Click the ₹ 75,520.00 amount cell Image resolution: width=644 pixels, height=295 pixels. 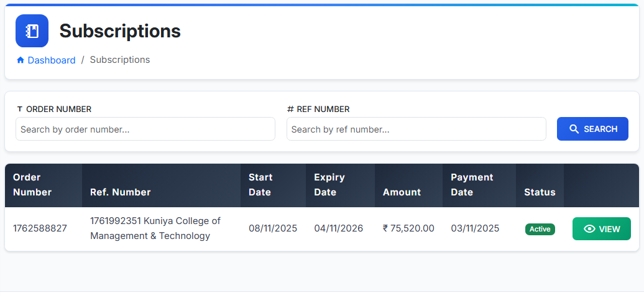[408, 228]
